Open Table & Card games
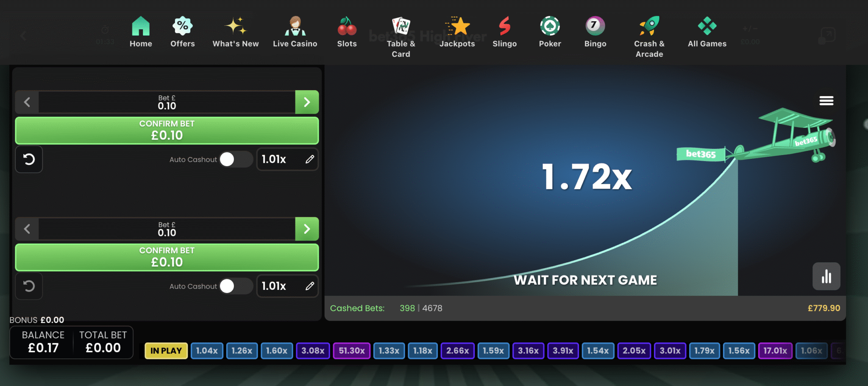 pyautogui.click(x=401, y=37)
